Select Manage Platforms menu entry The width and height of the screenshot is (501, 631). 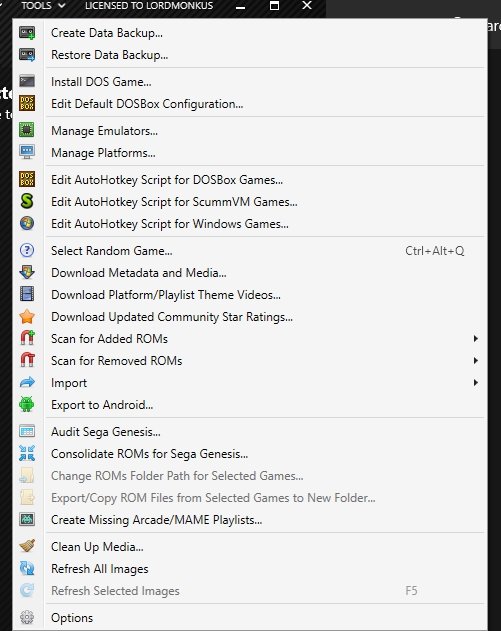[x=103, y=153]
